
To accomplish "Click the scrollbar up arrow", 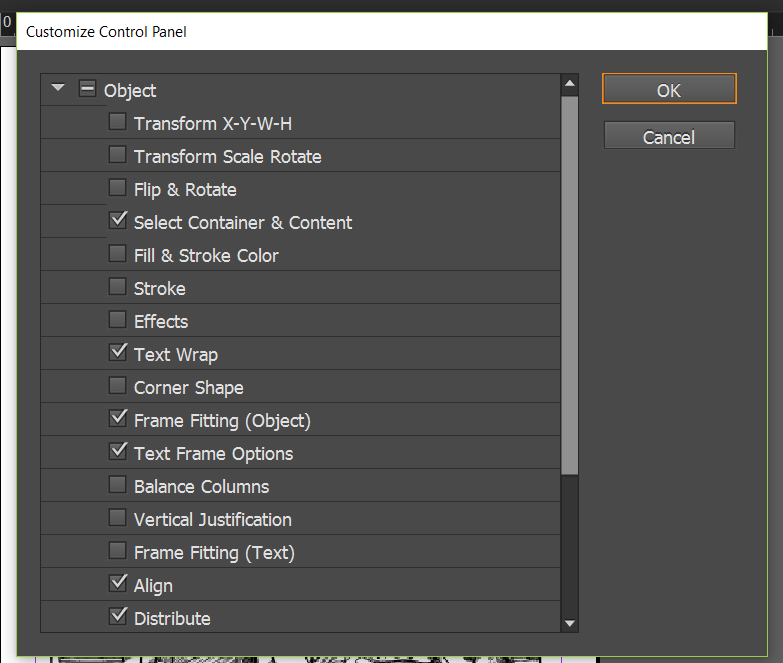I will [570, 84].
